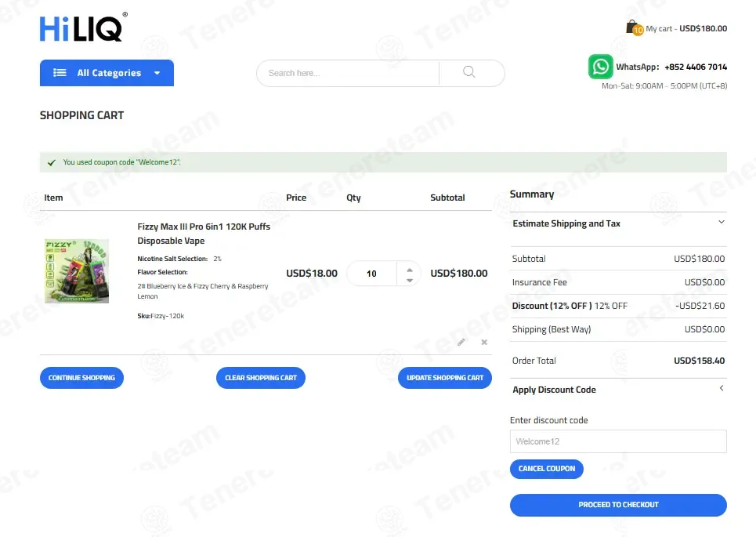Click the quantity field showing 10
756x537 pixels.
click(x=371, y=274)
